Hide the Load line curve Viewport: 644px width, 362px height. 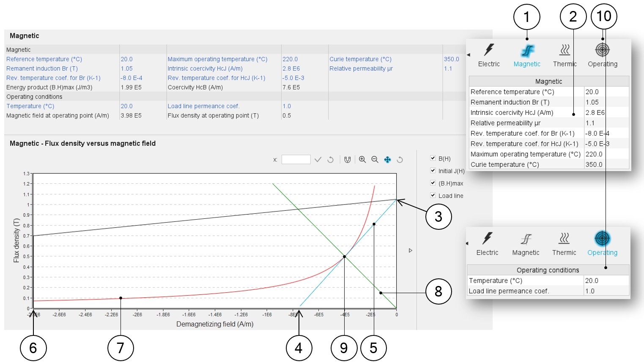[433, 195]
